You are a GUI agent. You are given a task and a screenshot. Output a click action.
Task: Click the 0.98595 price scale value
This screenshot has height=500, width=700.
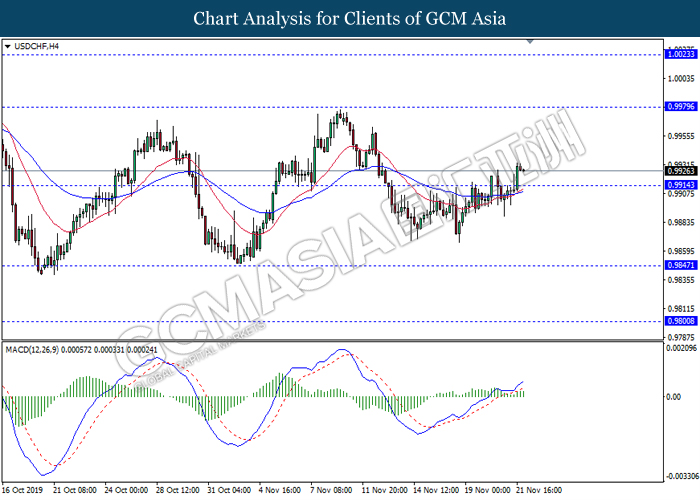681,251
